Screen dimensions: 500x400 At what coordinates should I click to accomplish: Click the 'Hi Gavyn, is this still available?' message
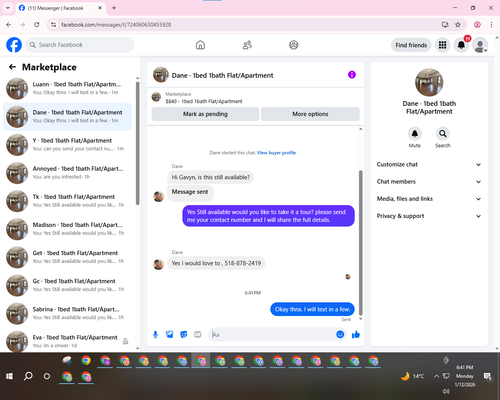point(210,177)
